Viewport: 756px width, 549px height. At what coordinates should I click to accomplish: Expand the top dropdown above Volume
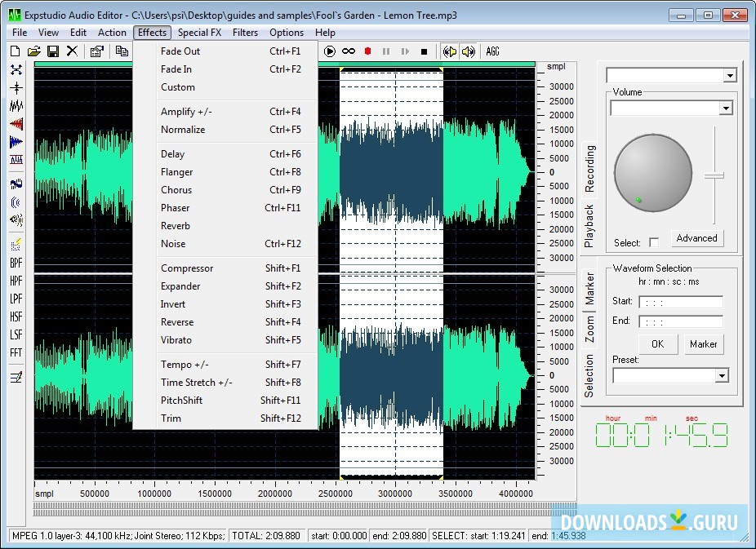click(730, 76)
